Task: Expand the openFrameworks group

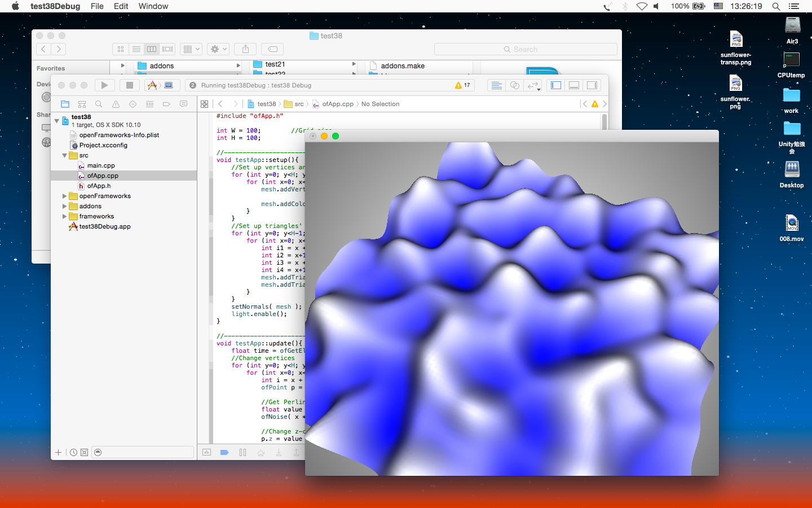Action: click(65, 196)
